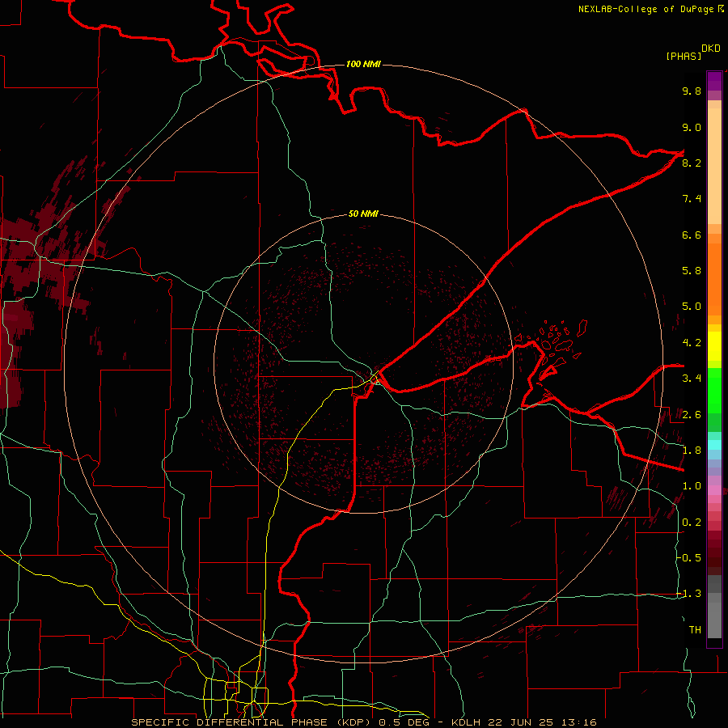Select the 2.6 legend value
The image size is (728, 728).
692,414
